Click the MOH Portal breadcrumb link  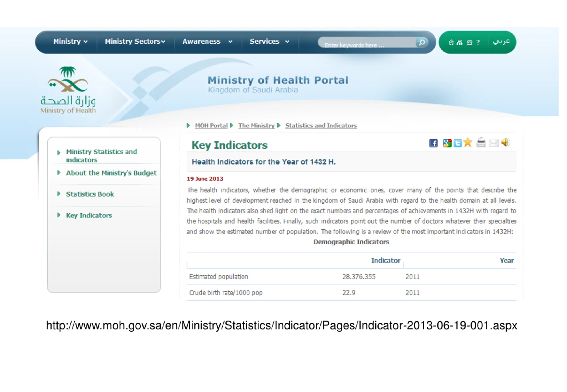(211, 126)
